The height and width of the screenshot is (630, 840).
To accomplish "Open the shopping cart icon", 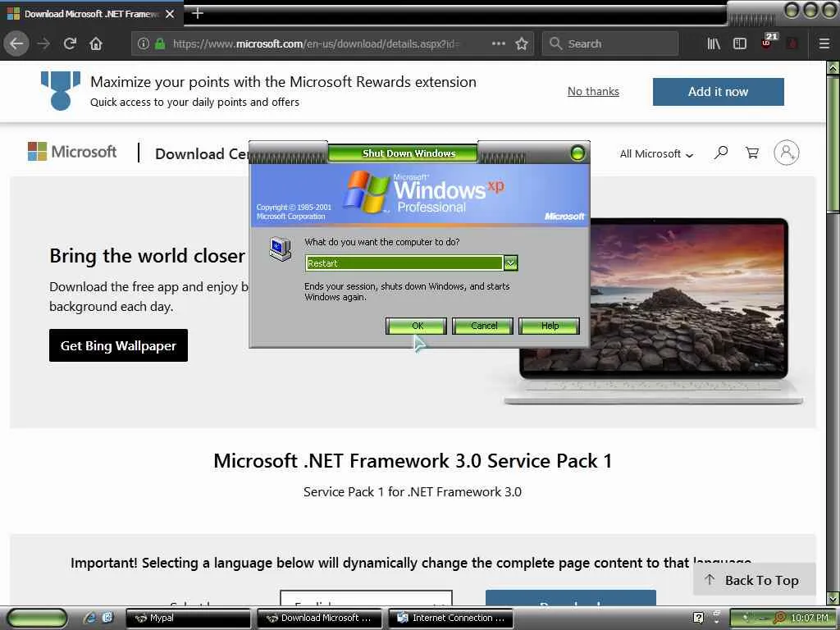I will [x=752, y=153].
